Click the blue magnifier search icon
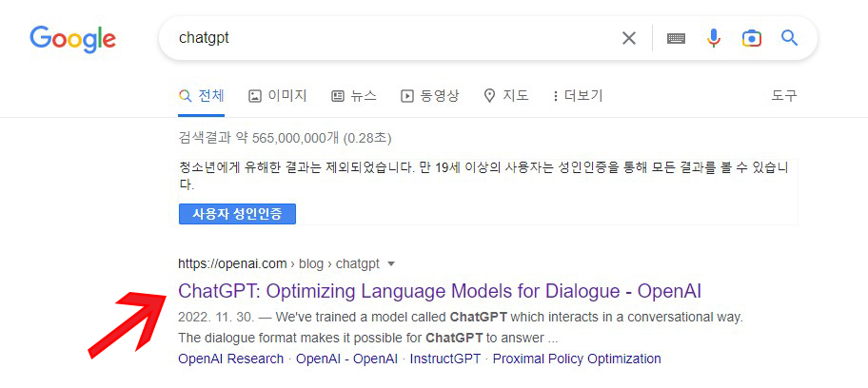Viewport: 868px width, 388px height. click(789, 38)
